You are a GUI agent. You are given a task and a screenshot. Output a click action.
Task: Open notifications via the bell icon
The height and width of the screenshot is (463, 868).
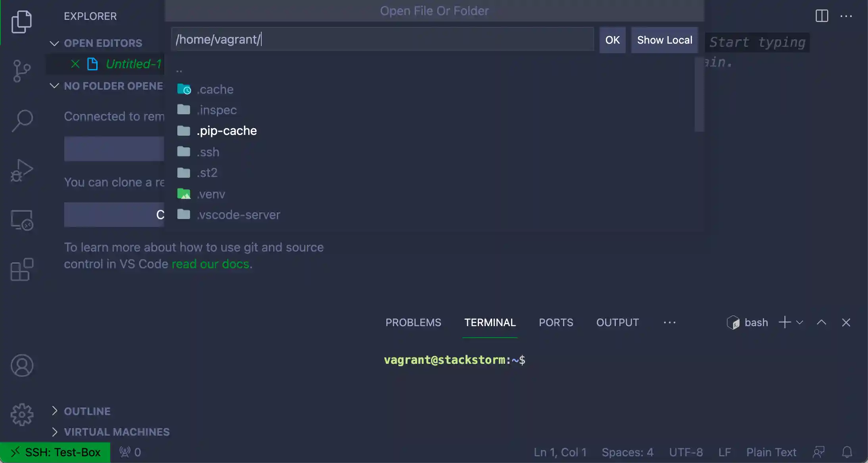tap(847, 452)
